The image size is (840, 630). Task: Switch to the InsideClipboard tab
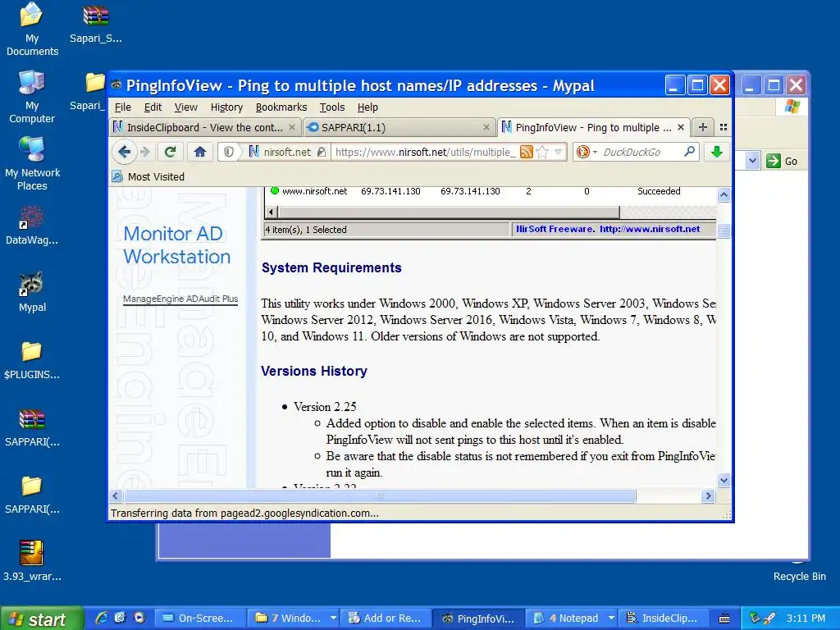205,127
